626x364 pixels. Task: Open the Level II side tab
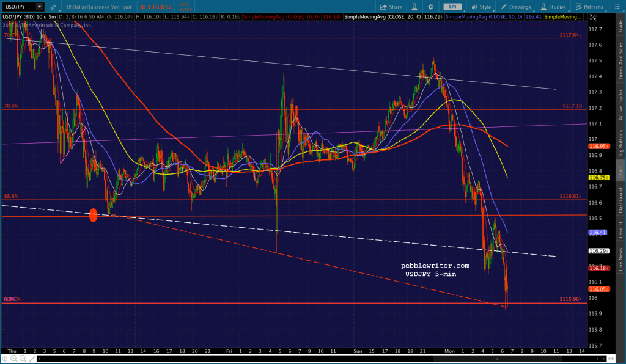coord(621,230)
